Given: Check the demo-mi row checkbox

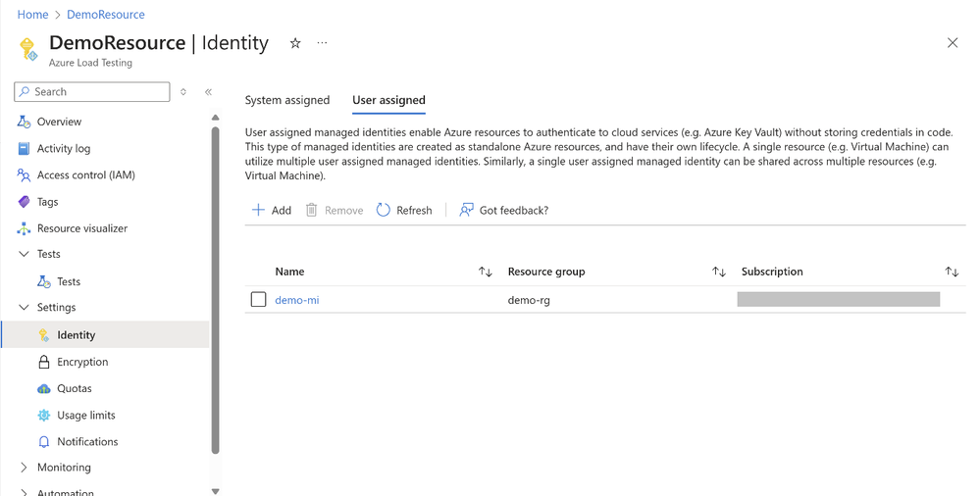Looking at the screenshot, I should pyautogui.click(x=259, y=300).
